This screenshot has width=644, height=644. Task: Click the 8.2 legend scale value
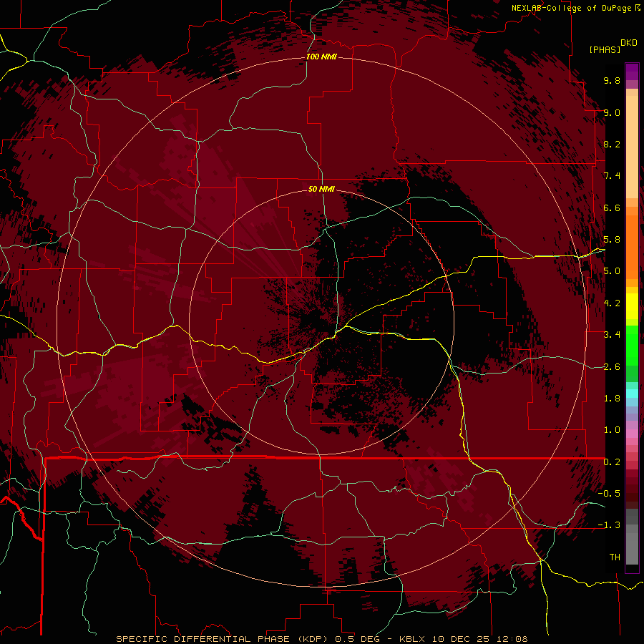pos(612,144)
